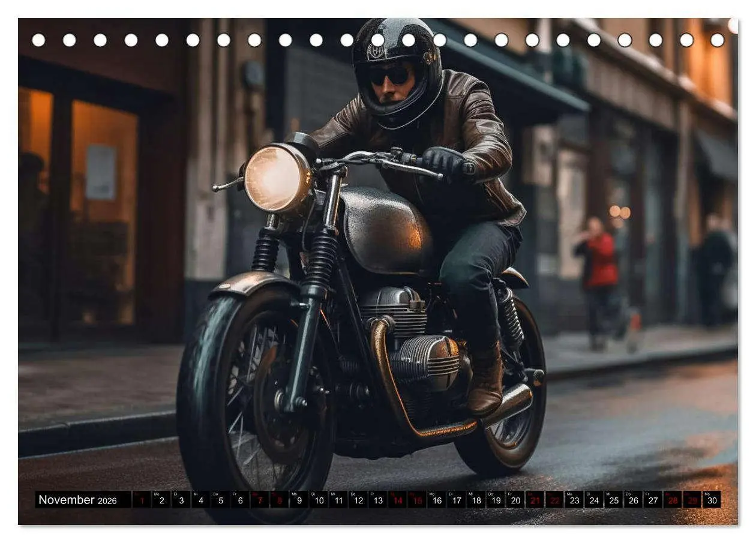This screenshot has height=543, width=756.
Task: Select day 6 in the calendar strip
Action: [240, 500]
